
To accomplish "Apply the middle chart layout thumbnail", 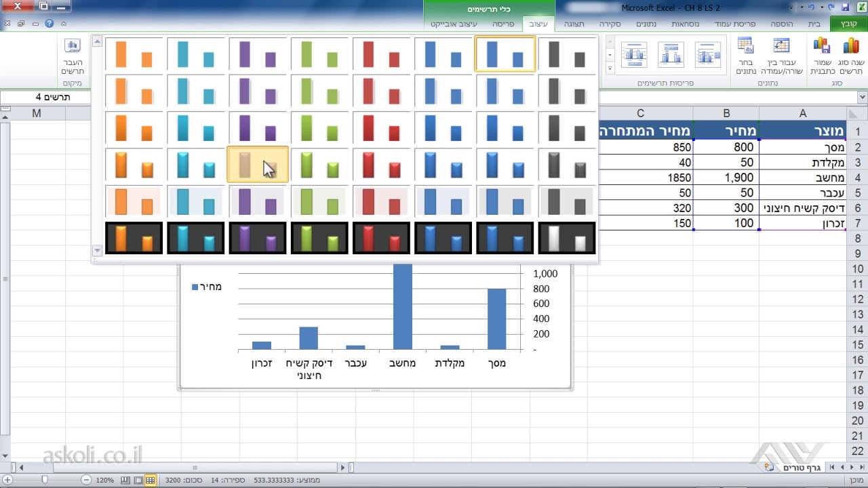I will pos(671,54).
